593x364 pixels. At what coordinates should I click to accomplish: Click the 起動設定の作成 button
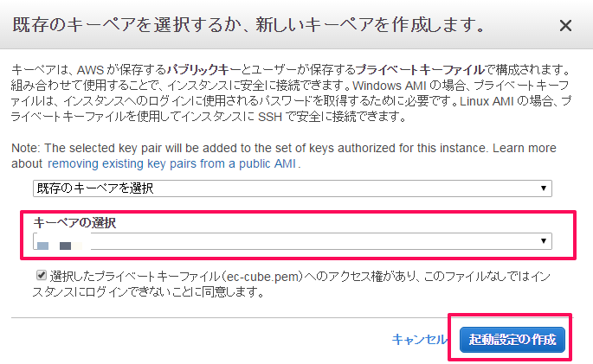tap(512, 340)
